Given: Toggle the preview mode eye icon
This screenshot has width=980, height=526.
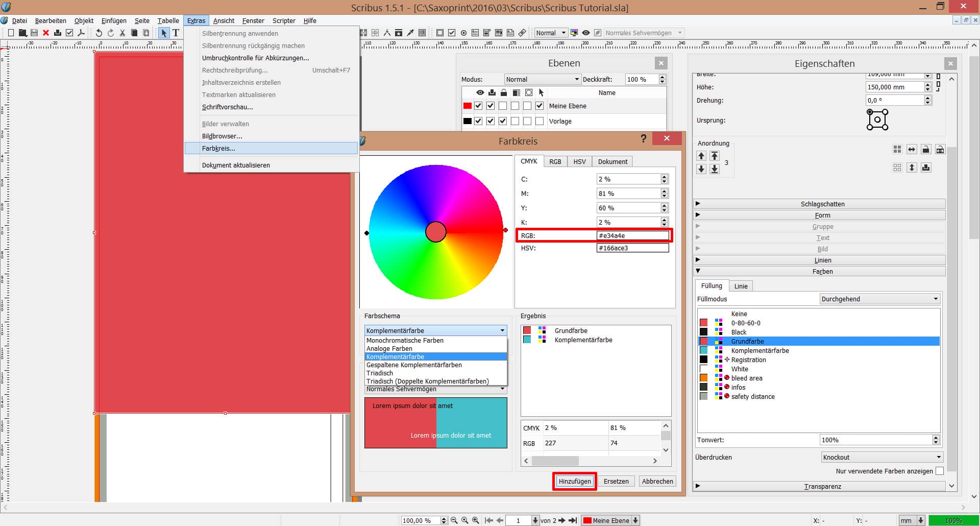Looking at the screenshot, I should tap(586, 33).
